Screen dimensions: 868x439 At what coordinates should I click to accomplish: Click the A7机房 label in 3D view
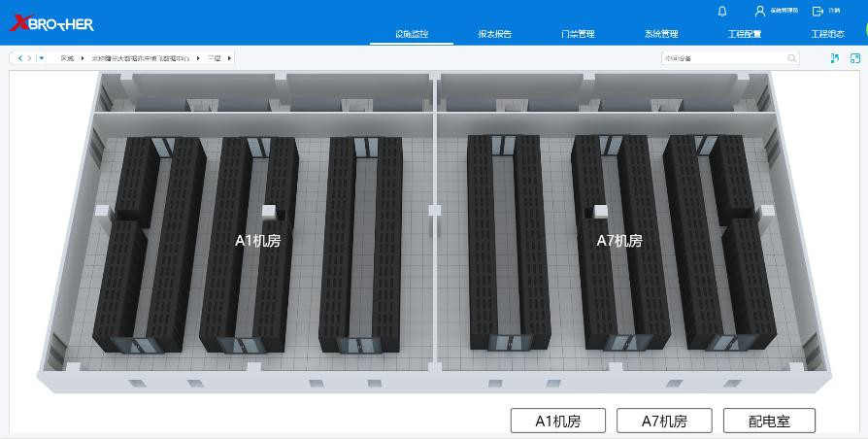[618, 241]
